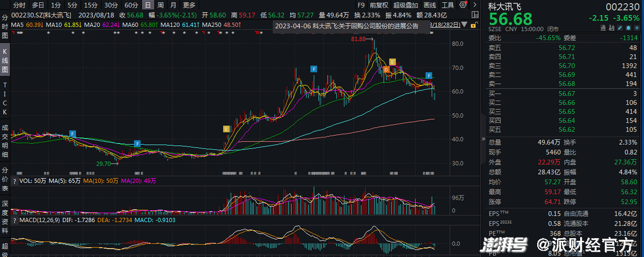Image resolution: width=644 pixels, height=257 pixels.
Task: Expand the 更多 period options
Action: (x=189, y=5)
